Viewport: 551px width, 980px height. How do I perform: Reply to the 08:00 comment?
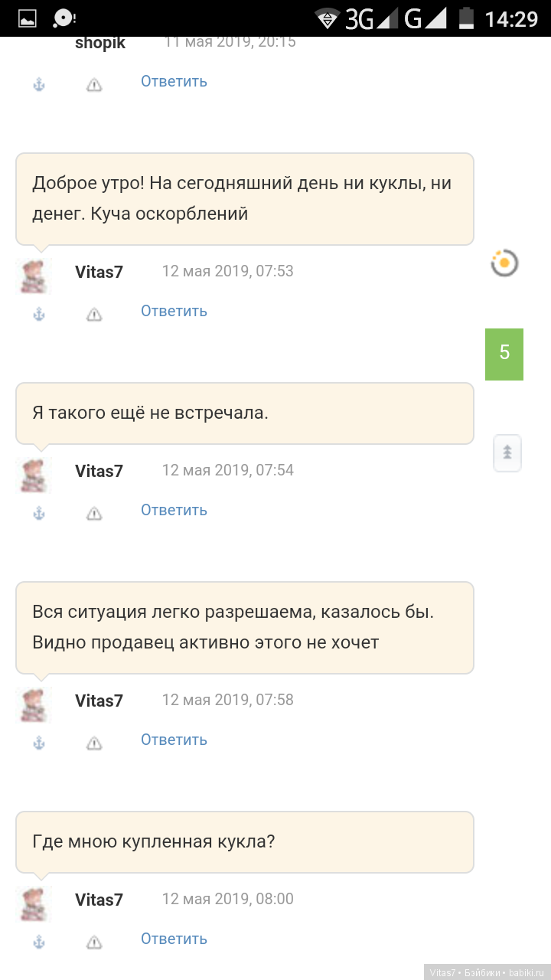click(x=174, y=939)
